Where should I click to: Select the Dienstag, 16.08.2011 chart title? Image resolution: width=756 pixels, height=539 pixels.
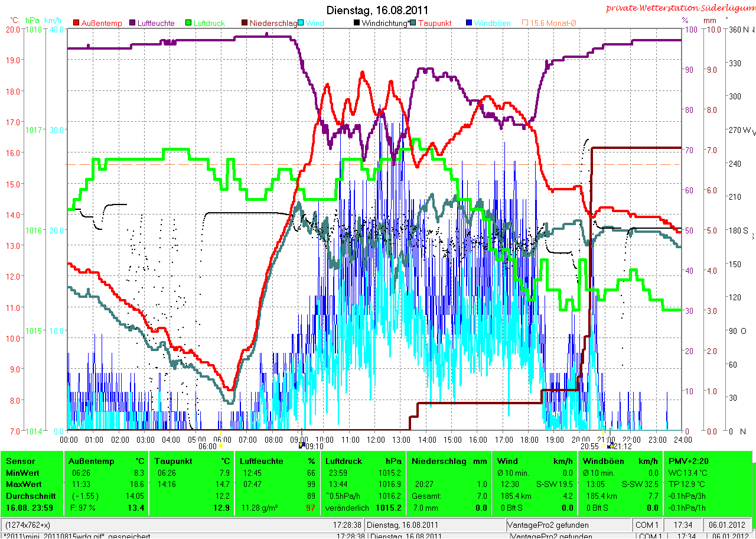tap(378, 11)
